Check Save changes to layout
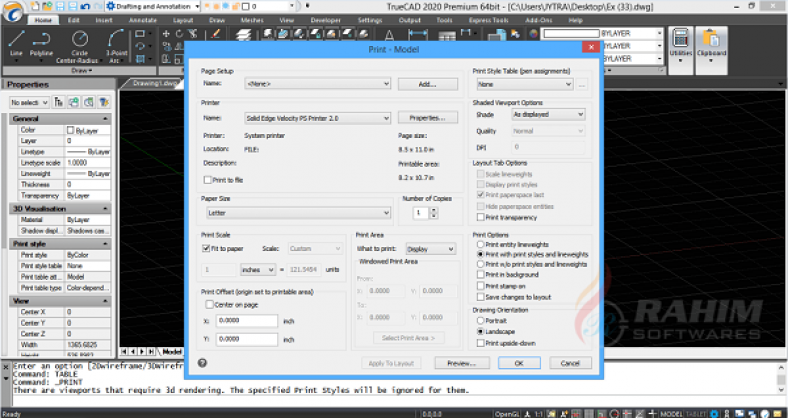The image size is (788, 418). click(480, 297)
